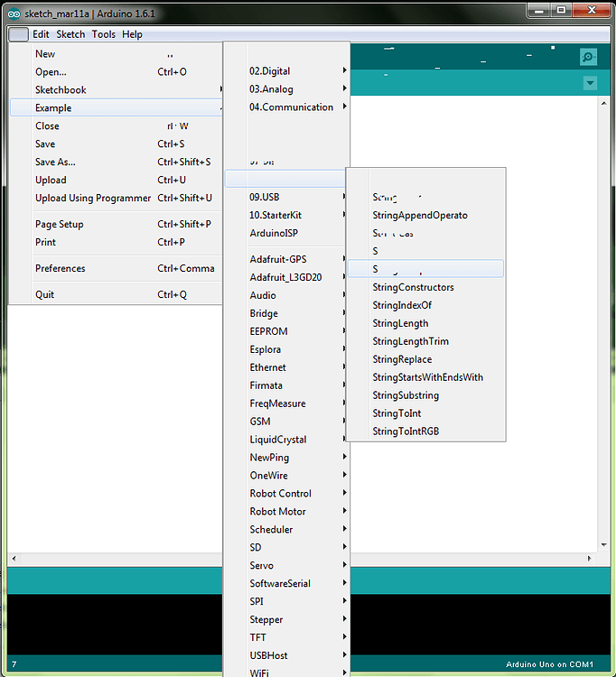
Task: Select Save As... menu entry
Action: [x=116, y=162]
